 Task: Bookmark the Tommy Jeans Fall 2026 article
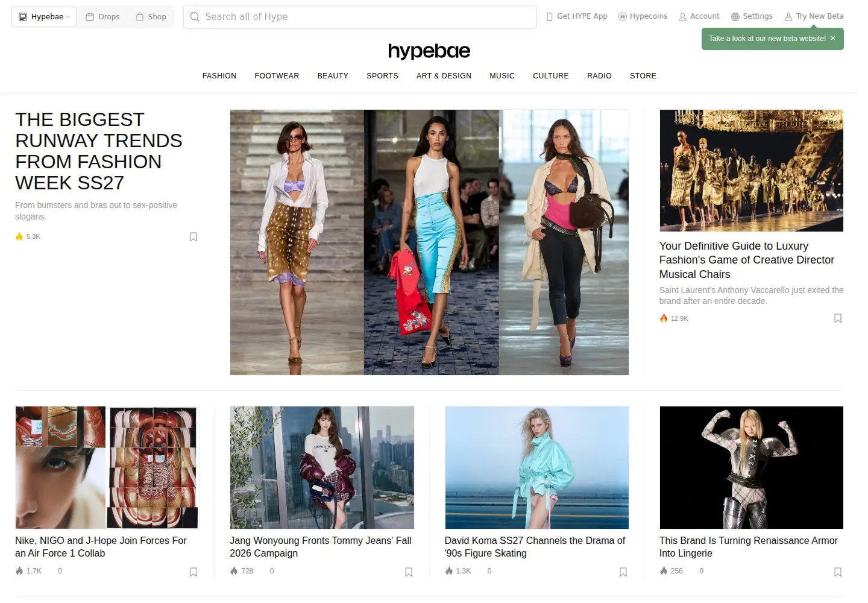pyautogui.click(x=409, y=572)
